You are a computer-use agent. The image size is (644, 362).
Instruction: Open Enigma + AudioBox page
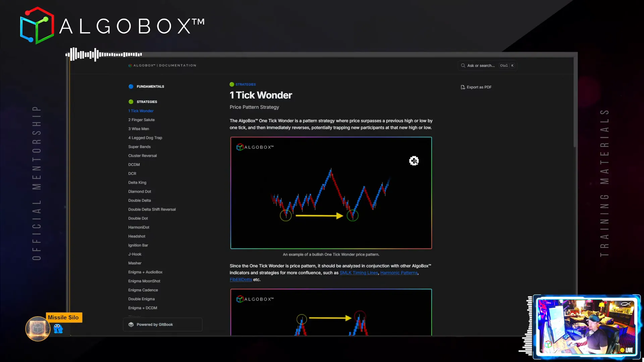click(x=145, y=272)
